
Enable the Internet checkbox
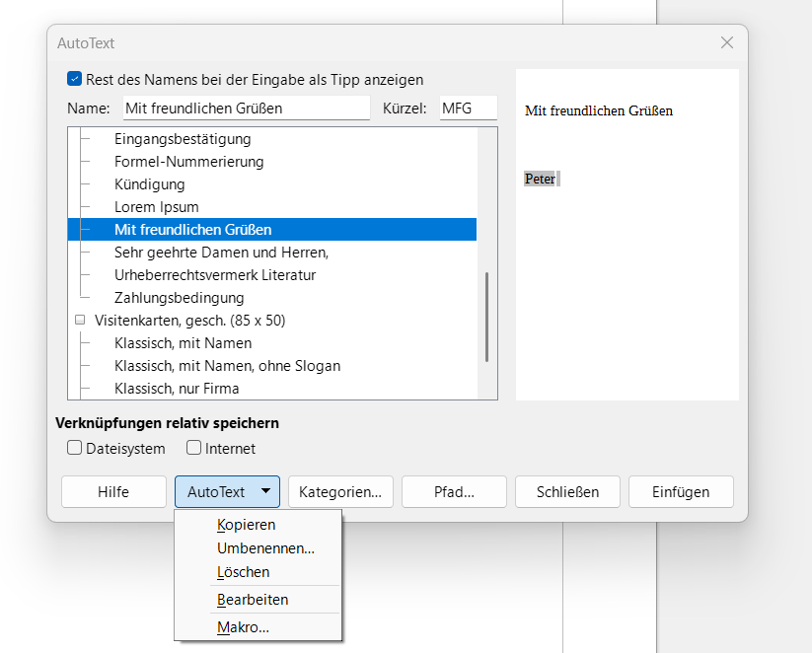point(194,449)
